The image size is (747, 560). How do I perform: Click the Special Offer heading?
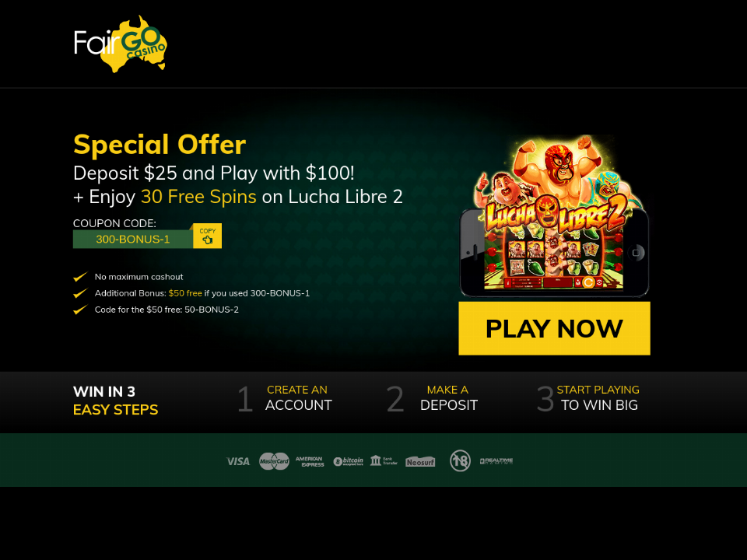[x=160, y=145]
